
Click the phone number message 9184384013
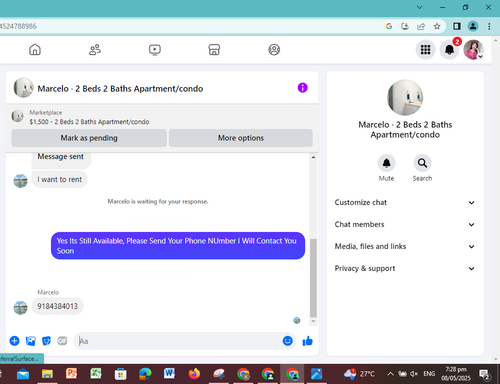[57, 306]
